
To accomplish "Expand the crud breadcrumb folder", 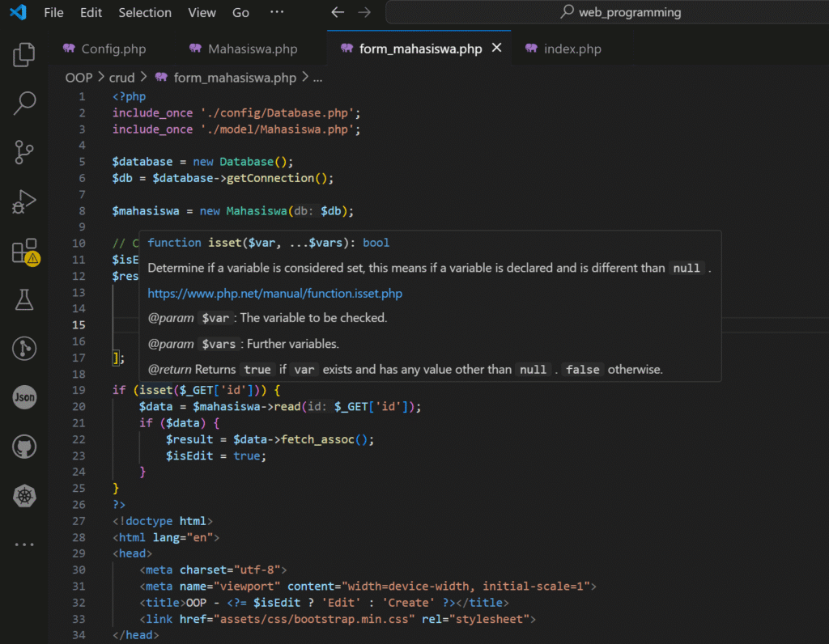I will pyautogui.click(x=121, y=78).
